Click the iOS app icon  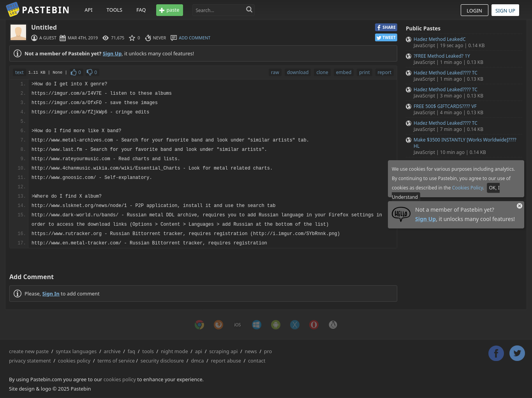pyautogui.click(x=238, y=325)
